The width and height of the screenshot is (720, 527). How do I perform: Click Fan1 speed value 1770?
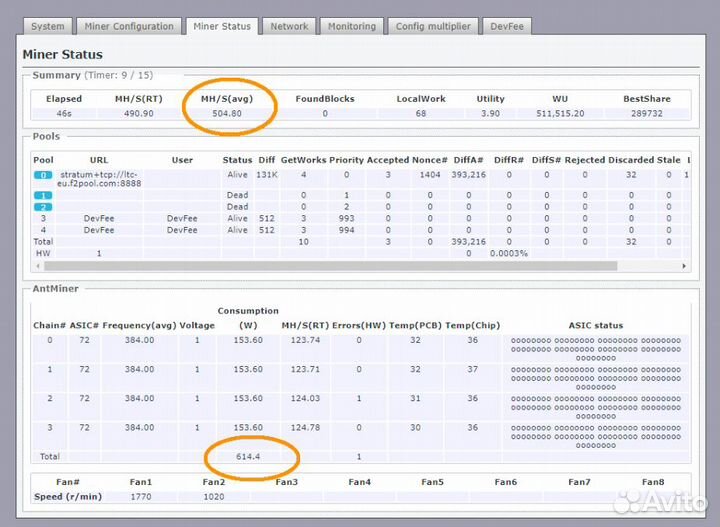pos(140,496)
